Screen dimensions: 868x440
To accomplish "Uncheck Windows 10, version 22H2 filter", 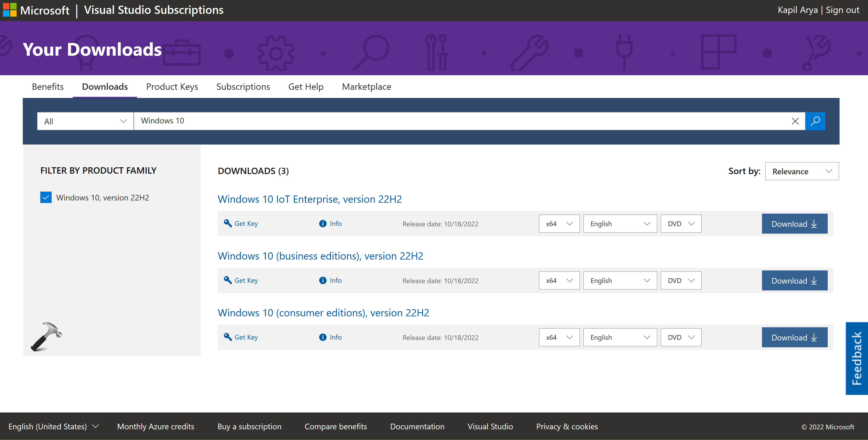I will pyautogui.click(x=46, y=197).
